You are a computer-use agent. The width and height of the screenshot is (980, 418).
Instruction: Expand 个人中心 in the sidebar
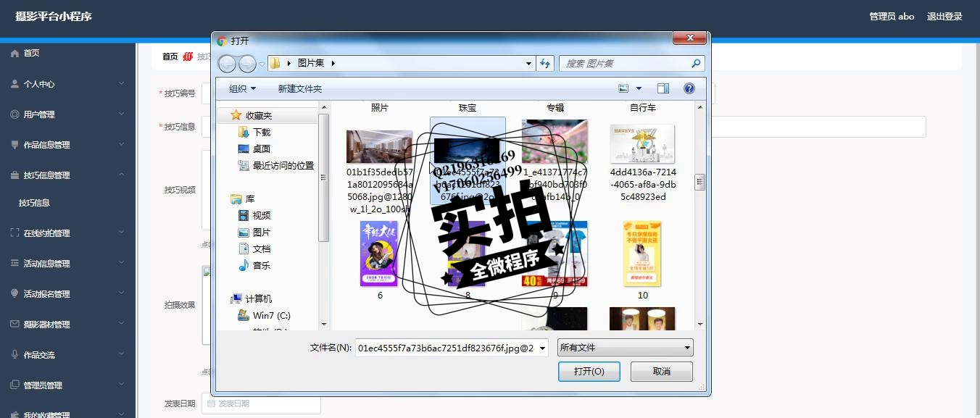click(67, 84)
